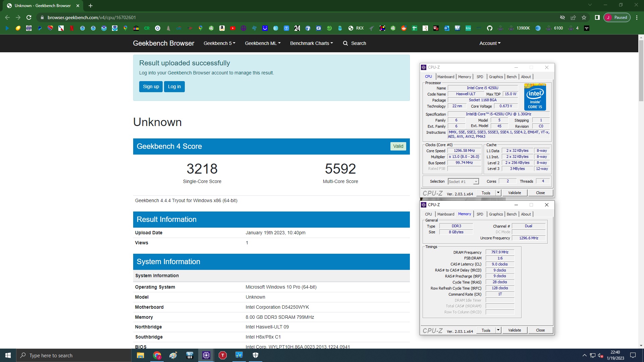Click Close button in lower CPU-Z window

tap(540, 330)
